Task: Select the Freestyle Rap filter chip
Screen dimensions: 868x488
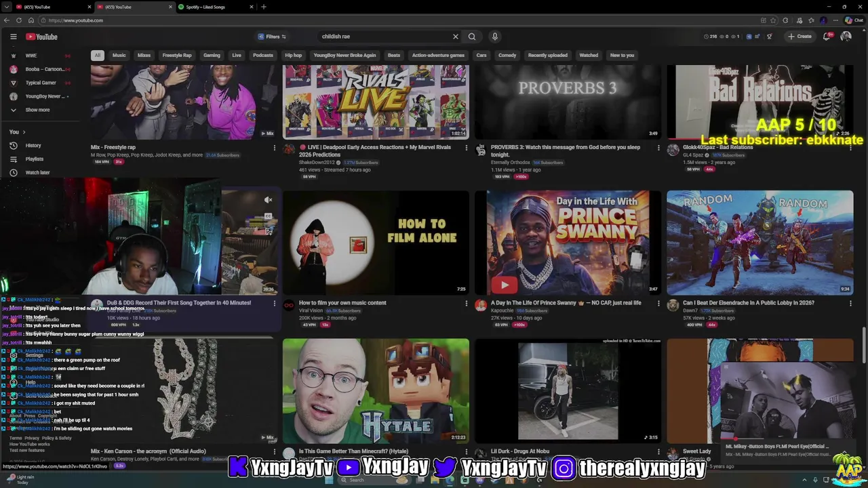Action: click(177, 56)
